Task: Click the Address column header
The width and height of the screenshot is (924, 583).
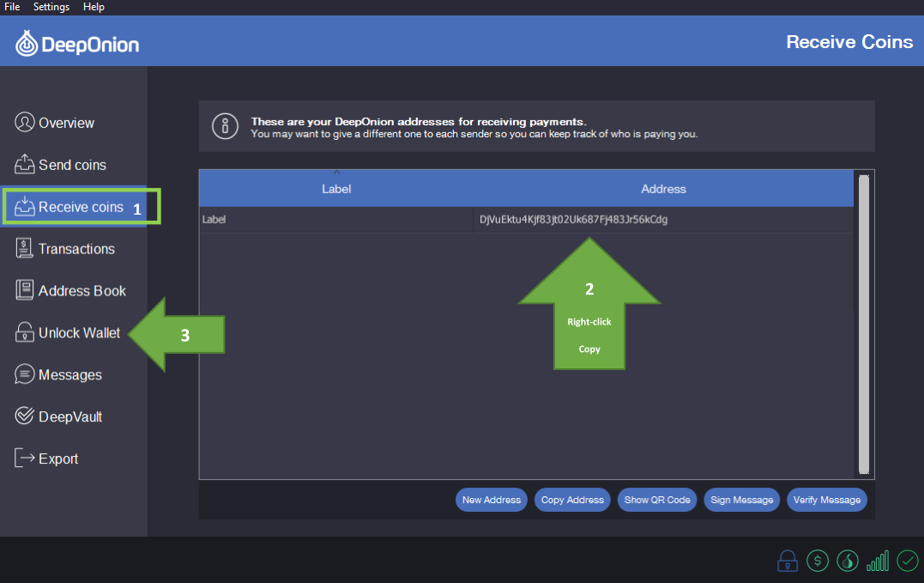Action: tap(663, 189)
